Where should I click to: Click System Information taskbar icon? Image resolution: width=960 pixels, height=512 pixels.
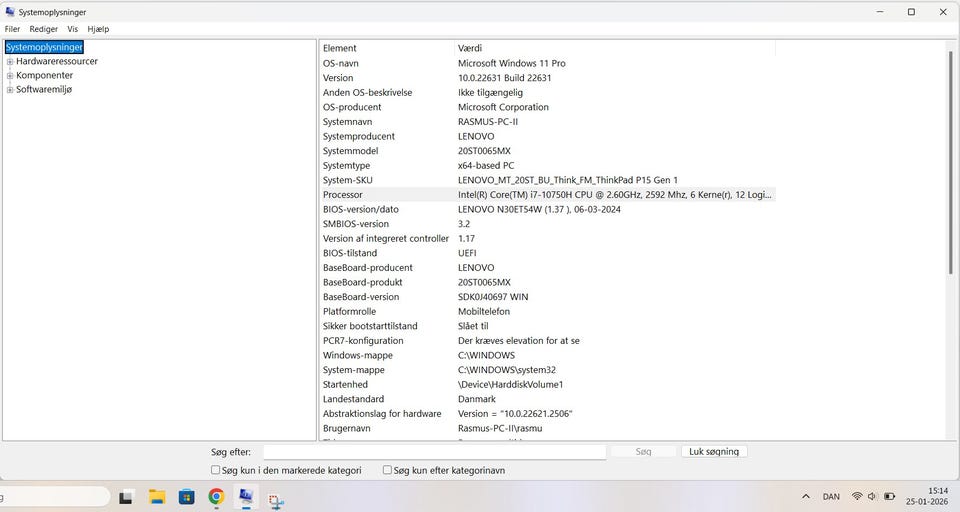(246, 496)
